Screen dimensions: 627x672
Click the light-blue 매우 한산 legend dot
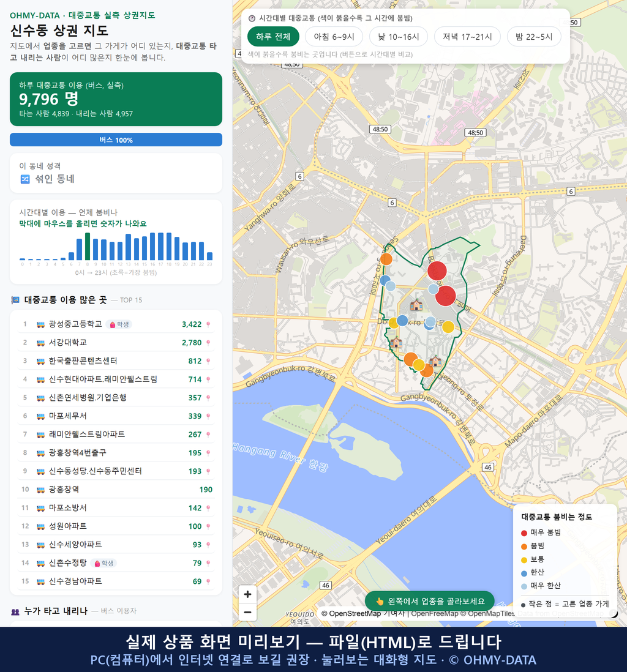[x=524, y=586]
